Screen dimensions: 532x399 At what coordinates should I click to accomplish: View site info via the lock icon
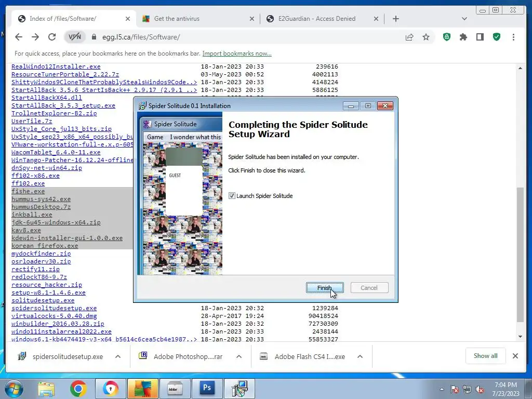pos(94,37)
